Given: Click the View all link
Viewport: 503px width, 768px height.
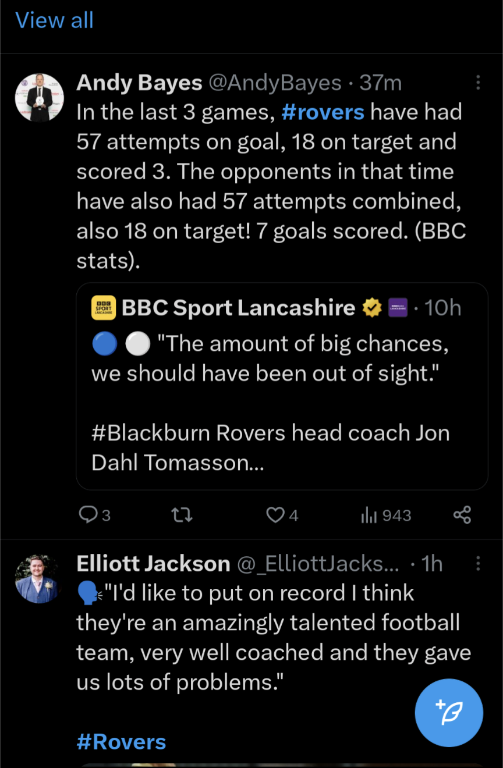Looking at the screenshot, I should (x=54, y=21).
